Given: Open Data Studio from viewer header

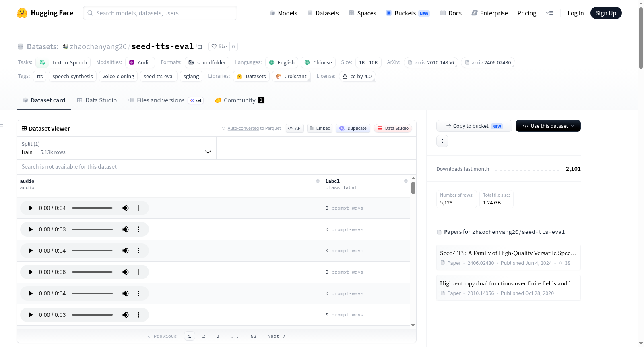Looking at the screenshot, I should point(393,128).
